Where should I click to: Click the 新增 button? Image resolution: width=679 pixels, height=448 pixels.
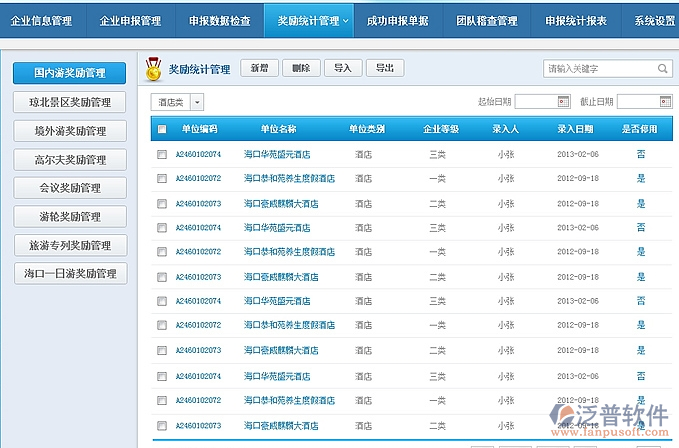pos(258,68)
